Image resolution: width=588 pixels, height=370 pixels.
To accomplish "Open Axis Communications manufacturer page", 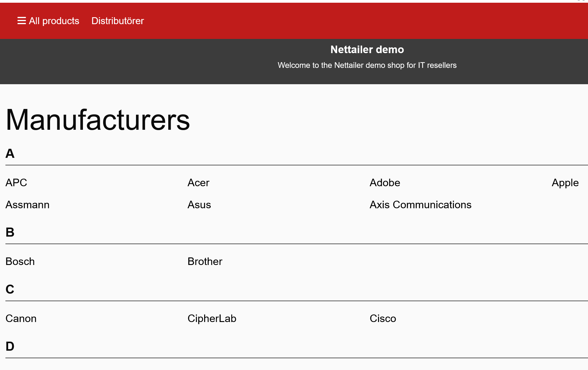I will 420,205.
